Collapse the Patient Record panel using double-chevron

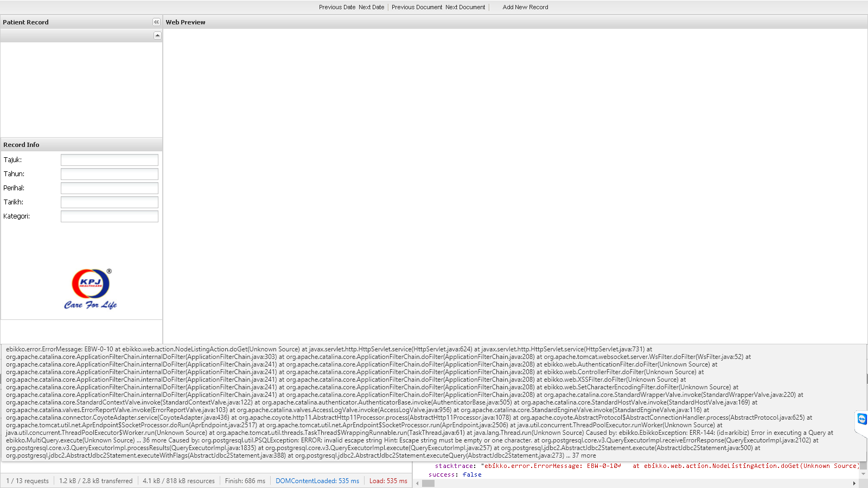coord(156,22)
